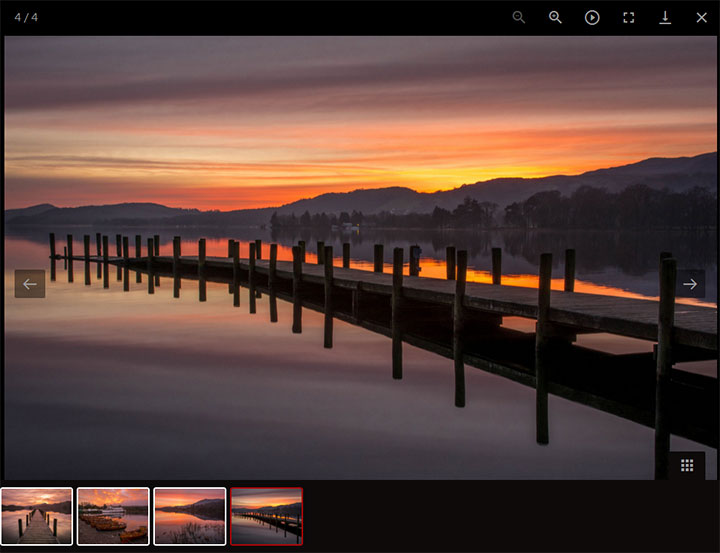Select the thumbnail with boats on shore
This screenshot has height=553, width=720.
pos(113,516)
